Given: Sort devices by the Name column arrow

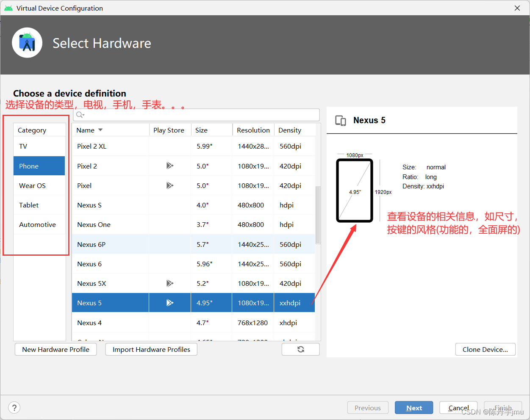Looking at the screenshot, I should click(x=100, y=130).
